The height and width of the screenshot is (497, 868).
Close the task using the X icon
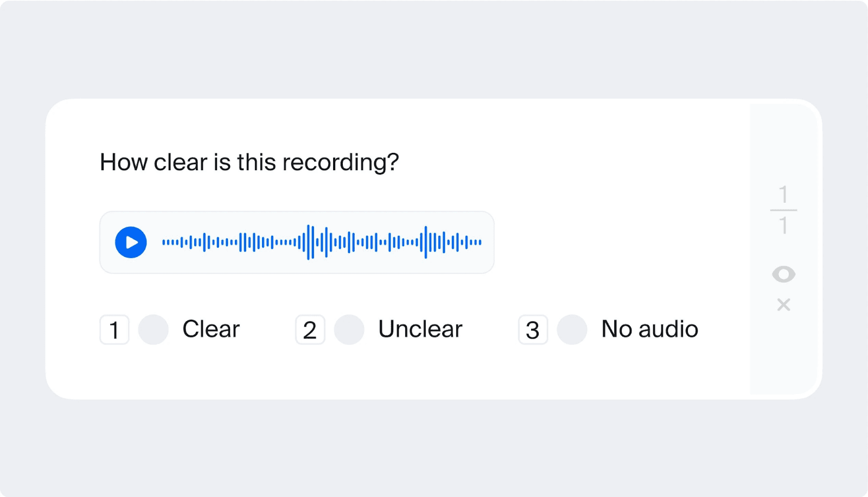pos(783,305)
